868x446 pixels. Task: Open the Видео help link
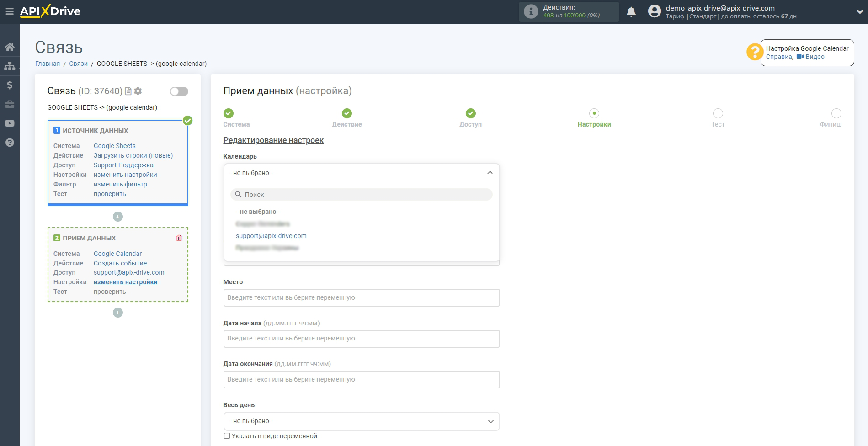(x=815, y=57)
